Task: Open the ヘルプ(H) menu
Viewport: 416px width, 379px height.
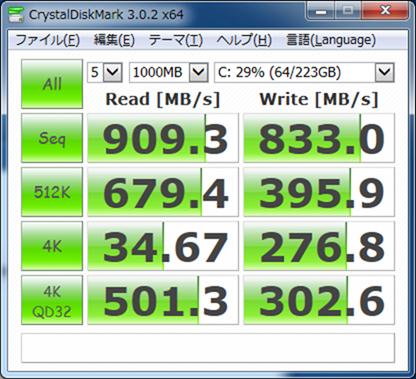Action: [x=244, y=40]
